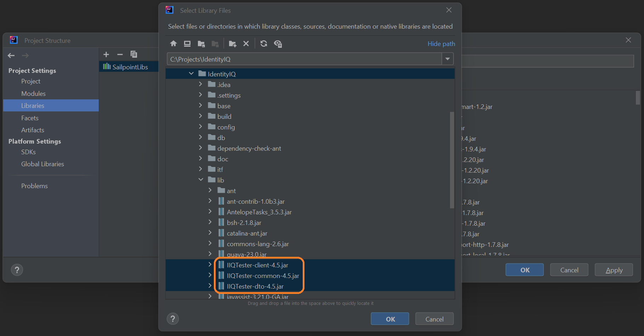Expand the base folder

pos(201,105)
